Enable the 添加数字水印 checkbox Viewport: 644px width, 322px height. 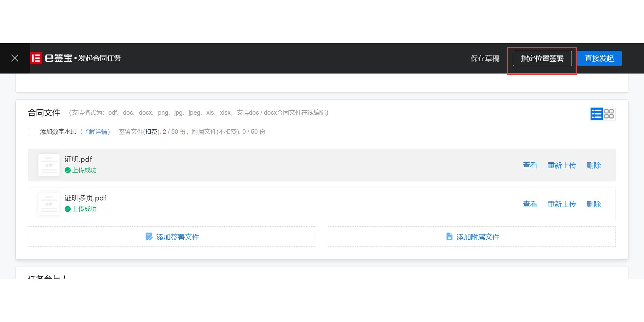31,131
